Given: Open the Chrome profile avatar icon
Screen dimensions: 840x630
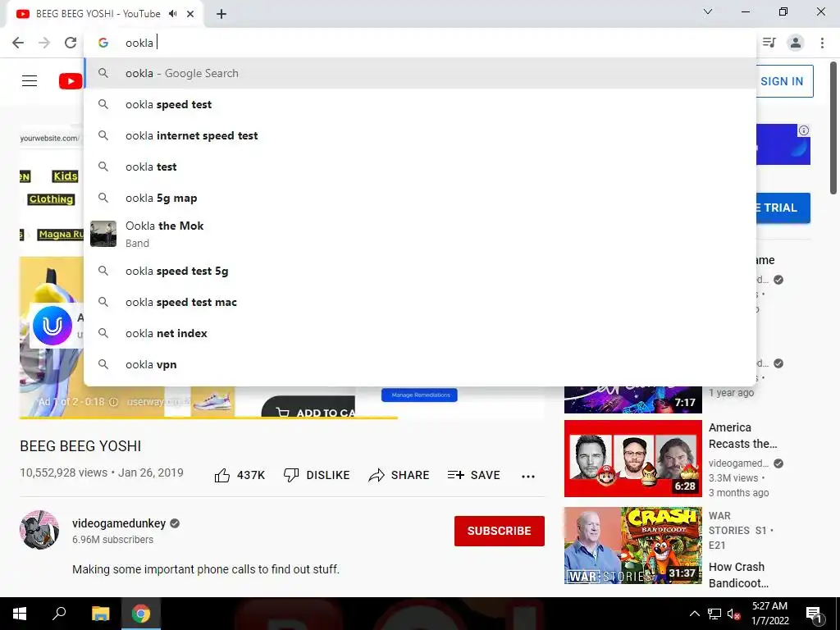Looking at the screenshot, I should coord(796,43).
